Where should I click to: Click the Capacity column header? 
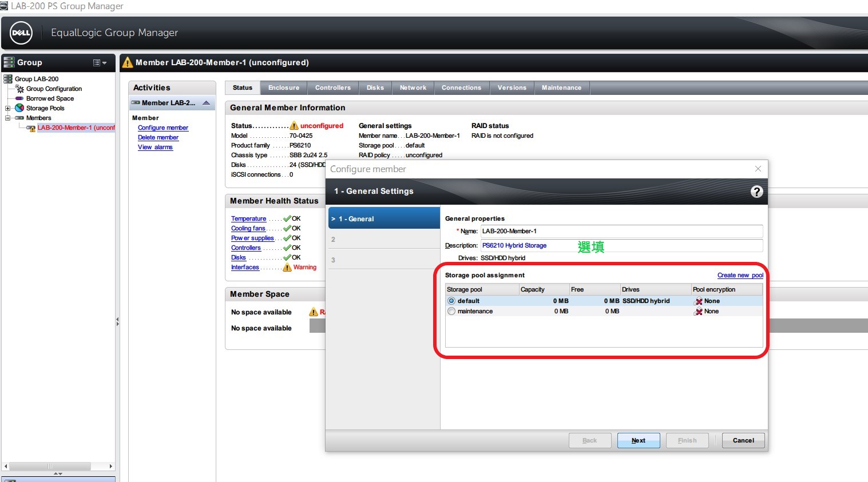[x=544, y=289]
